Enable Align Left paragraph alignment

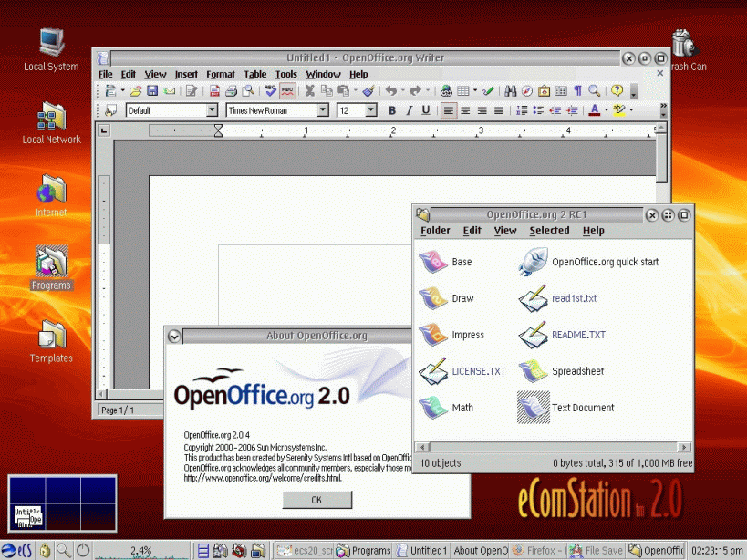[448, 110]
